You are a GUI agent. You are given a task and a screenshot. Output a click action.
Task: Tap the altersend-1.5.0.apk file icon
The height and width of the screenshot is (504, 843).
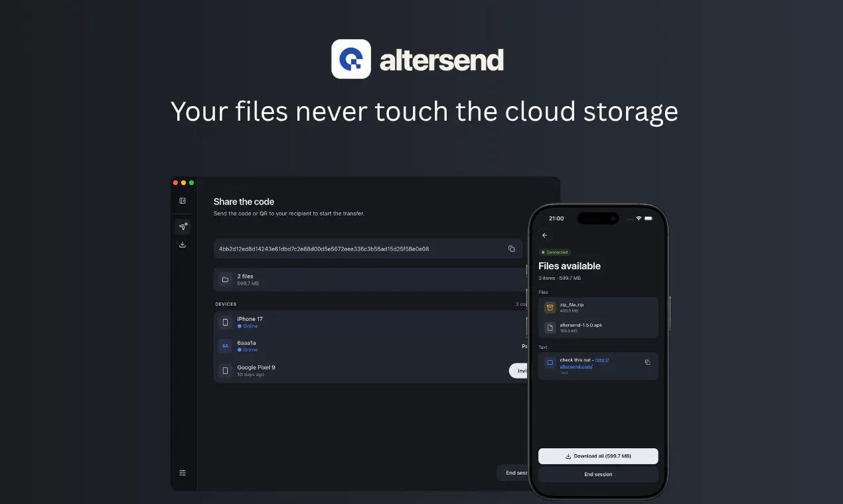550,328
